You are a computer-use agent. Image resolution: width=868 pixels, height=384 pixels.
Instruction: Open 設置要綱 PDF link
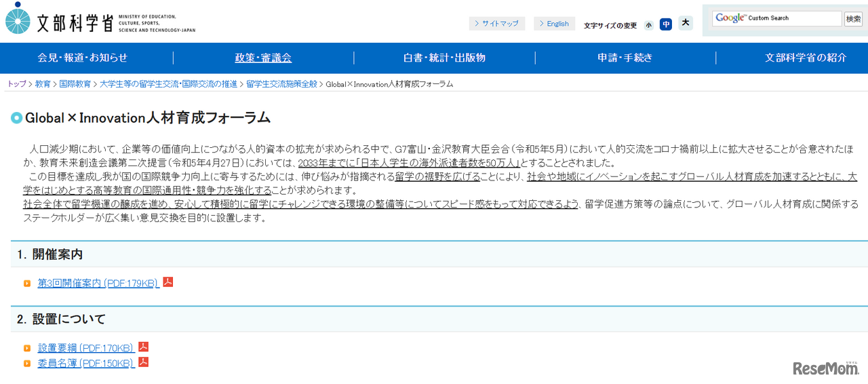(86, 348)
